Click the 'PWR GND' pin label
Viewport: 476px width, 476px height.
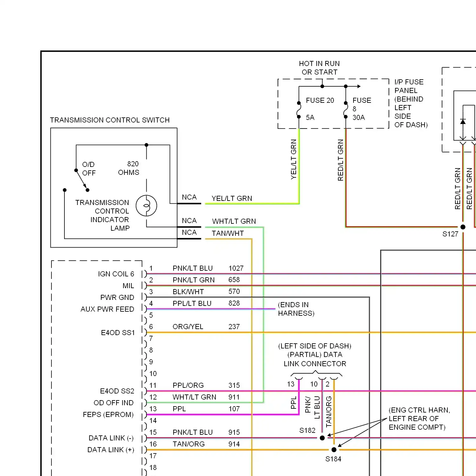(117, 297)
